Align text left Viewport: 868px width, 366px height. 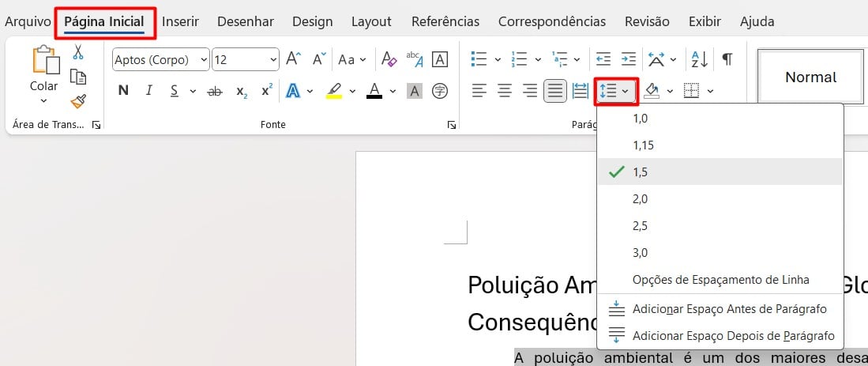pyautogui.click(x=479, y=91)
